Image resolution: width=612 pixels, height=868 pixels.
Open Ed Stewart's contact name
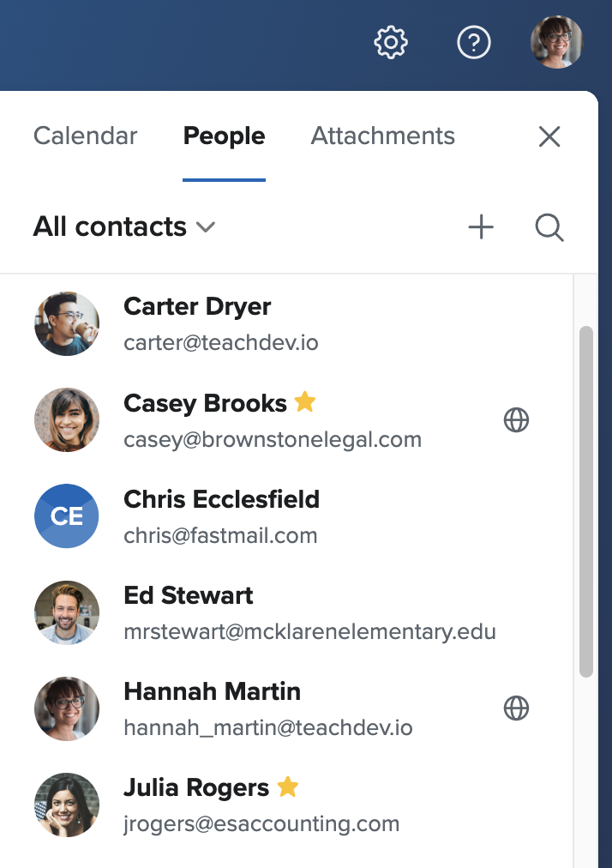coord(188,595)
